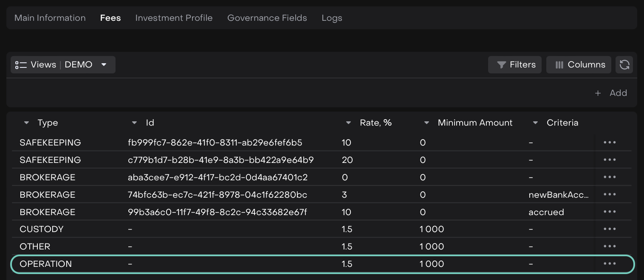This screenshot has height=280, width=644.
Task: Switch to the Investment Profile tab
Action: click(x=174, y=18)
